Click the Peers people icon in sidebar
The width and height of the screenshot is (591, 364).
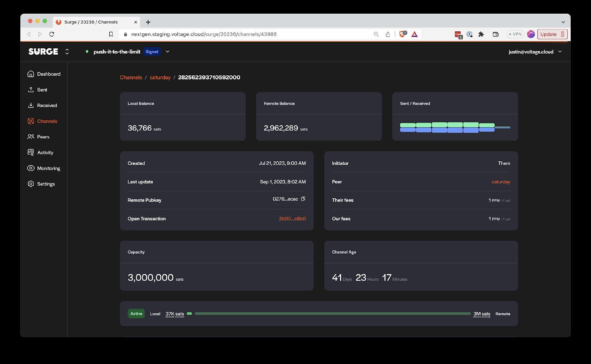point(31,137)
